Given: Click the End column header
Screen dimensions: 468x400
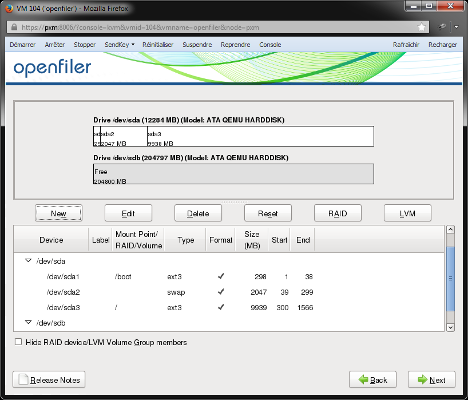Looking at the screenshot, I should coord(303,240).
